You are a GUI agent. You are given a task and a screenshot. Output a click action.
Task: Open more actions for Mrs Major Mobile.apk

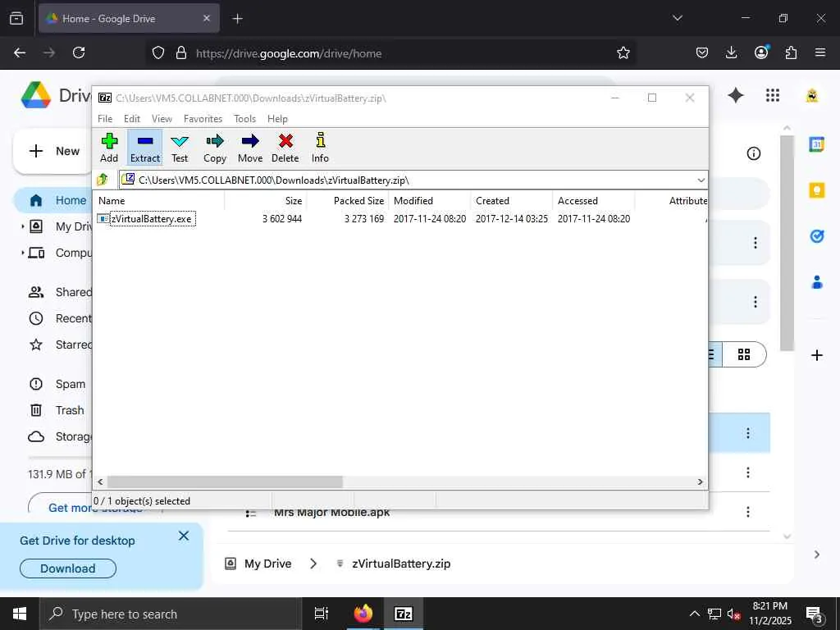748,512
